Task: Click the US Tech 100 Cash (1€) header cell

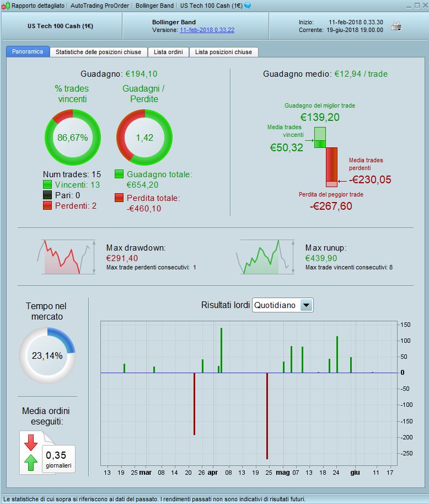Action: pyautogui.click(x=60, y=26)
